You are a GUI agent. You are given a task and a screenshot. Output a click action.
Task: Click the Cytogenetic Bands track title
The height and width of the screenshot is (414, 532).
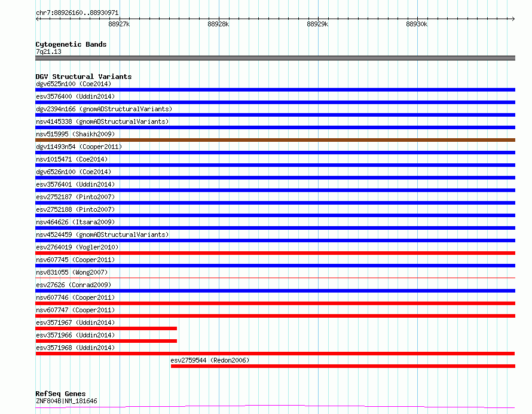71,44
